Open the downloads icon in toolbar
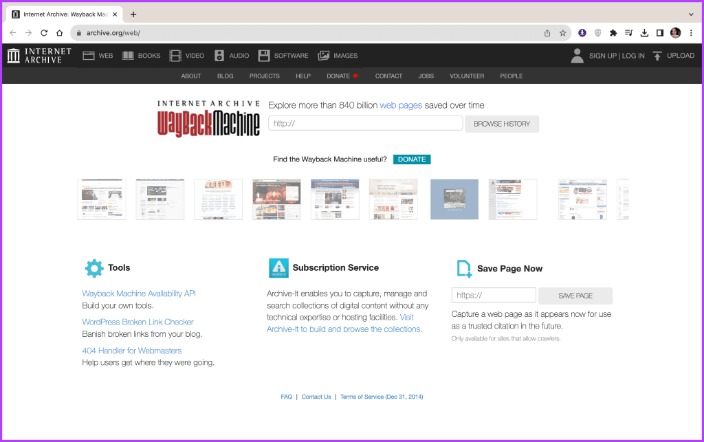This screenshot has width=704, height=442. (x=644, y=33)
